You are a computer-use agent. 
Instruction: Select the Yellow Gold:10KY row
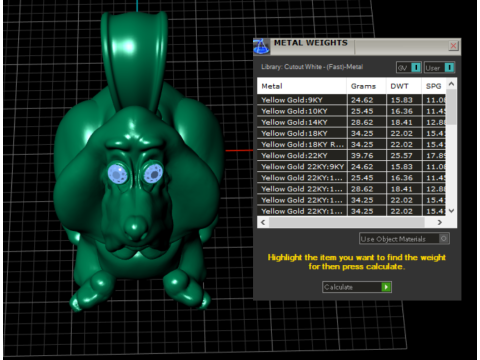(351, 111)
